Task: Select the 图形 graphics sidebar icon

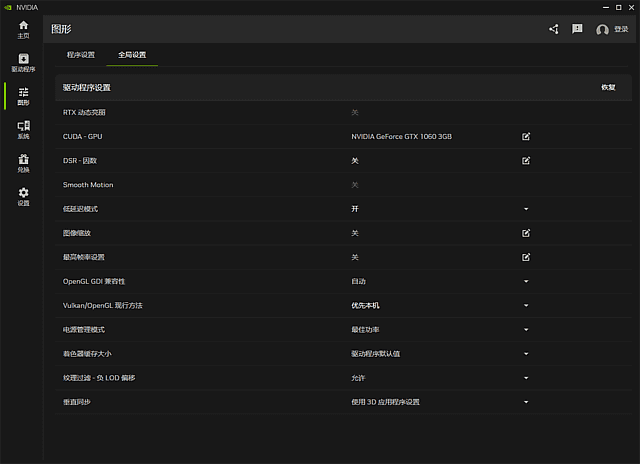Action: 23,95
